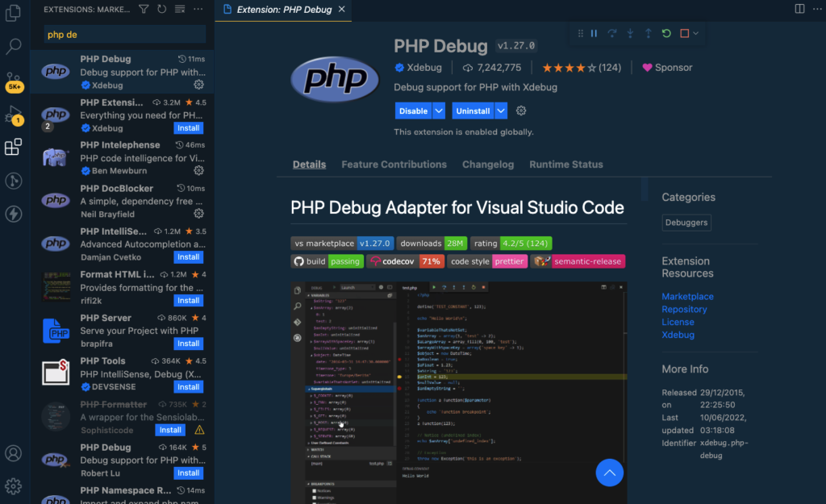
Task: Open the Explorer view in activity bar
Action: coord(13,13)
